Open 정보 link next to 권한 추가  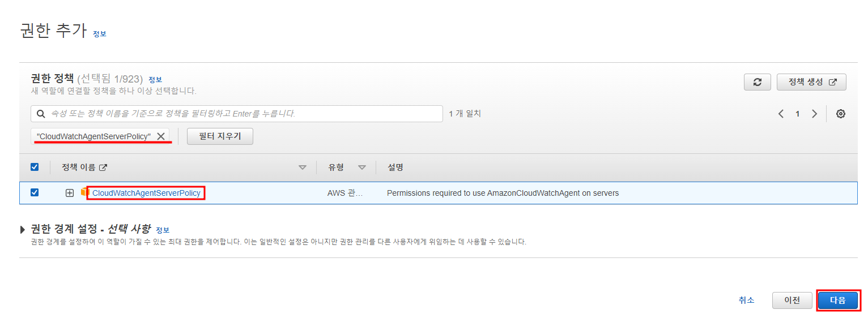click(100, 34)
